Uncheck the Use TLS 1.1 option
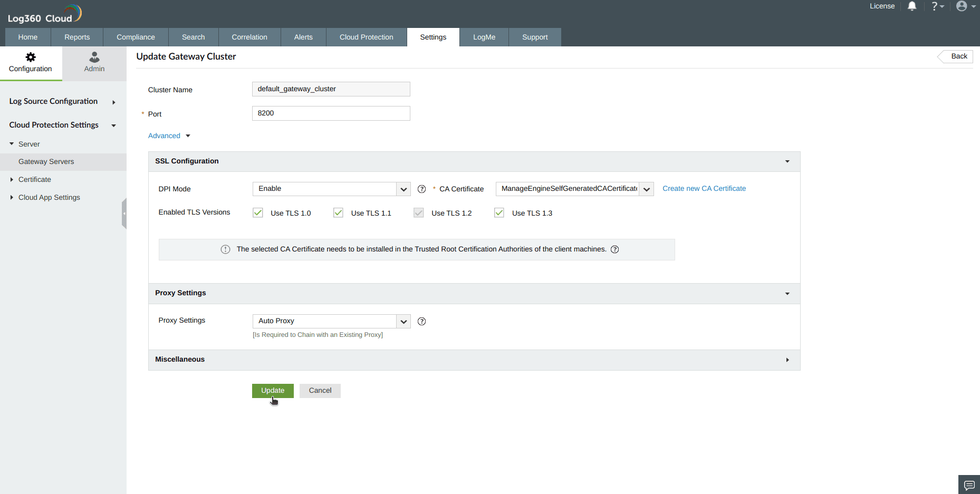Viewport: 980px width, 494px height. click(x=338, y=212)
